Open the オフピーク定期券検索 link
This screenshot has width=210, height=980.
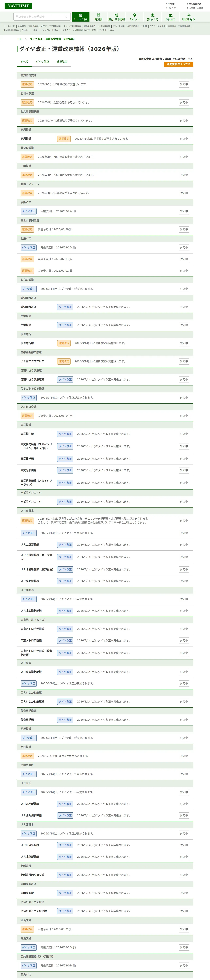click(x=51, y=26)
